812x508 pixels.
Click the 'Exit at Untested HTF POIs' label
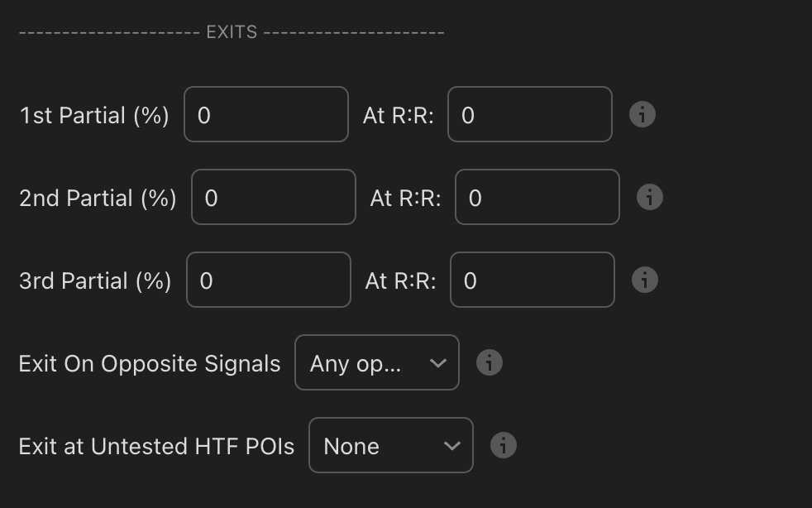click(x=156, y=446)
